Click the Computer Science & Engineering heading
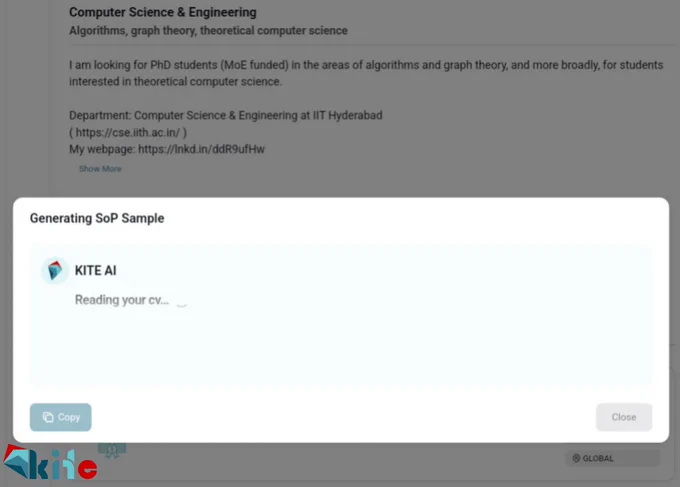 click(x=163, y=12)
